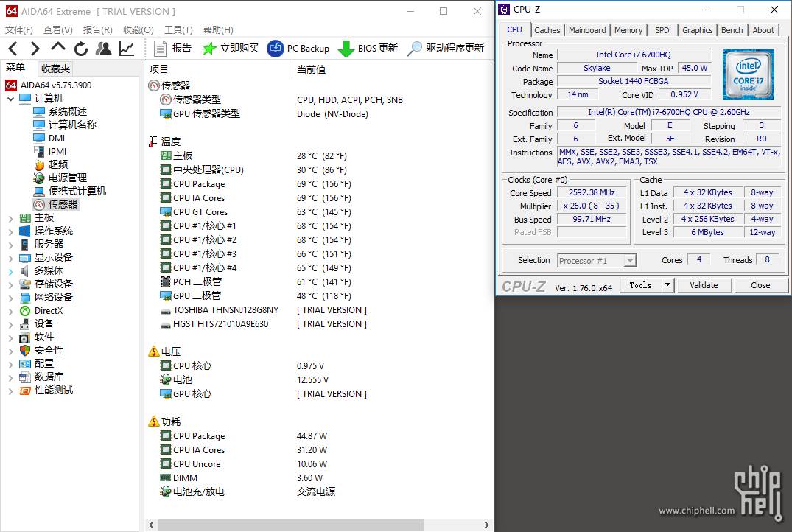
Task: Switch to Bench tab in CPU-Z
Action: [732, 30]
